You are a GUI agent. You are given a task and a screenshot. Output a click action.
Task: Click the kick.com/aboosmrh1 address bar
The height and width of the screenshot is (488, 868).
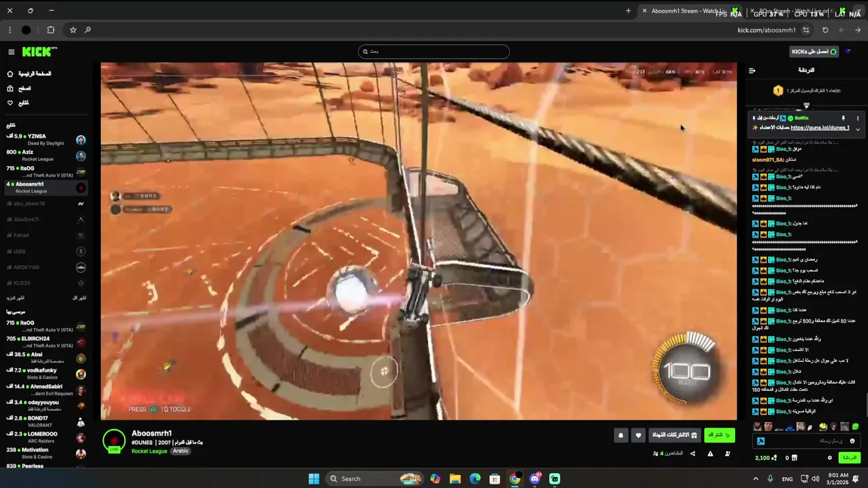pos(766,30)
